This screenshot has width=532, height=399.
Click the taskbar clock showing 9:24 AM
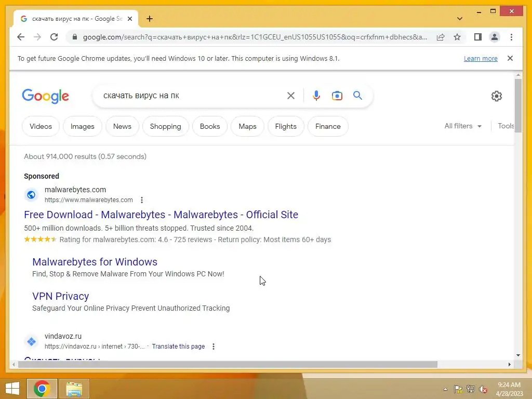[x=509, y=389]
